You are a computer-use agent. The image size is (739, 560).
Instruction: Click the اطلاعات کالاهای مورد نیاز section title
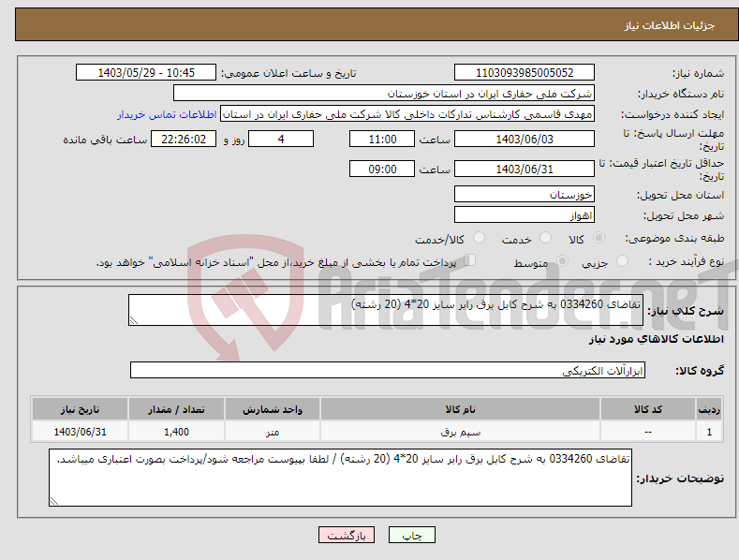click(x=656, y=339)
